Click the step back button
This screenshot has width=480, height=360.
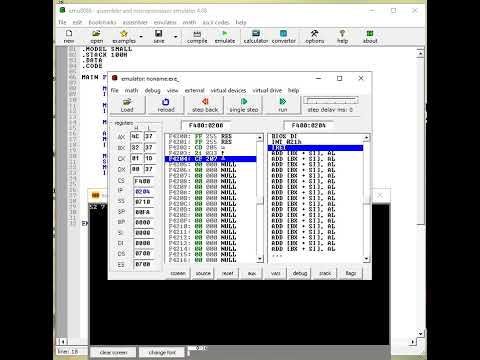coord(205,105)
